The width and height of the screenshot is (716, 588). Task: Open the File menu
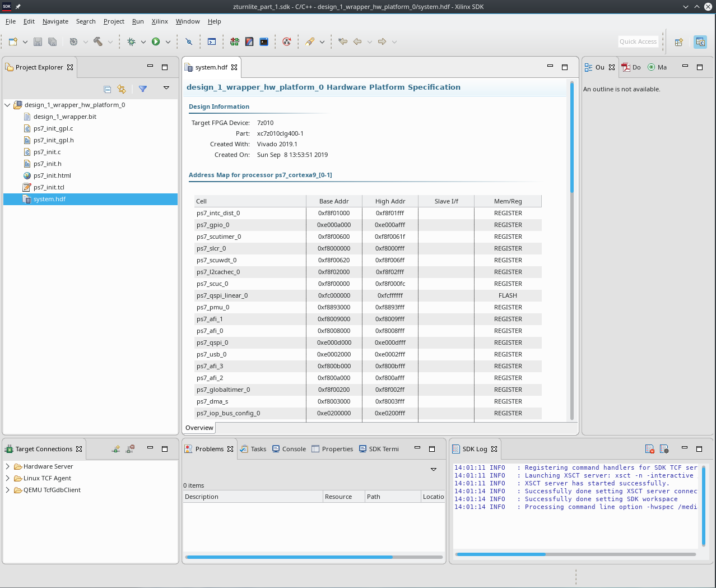point(11,21)
